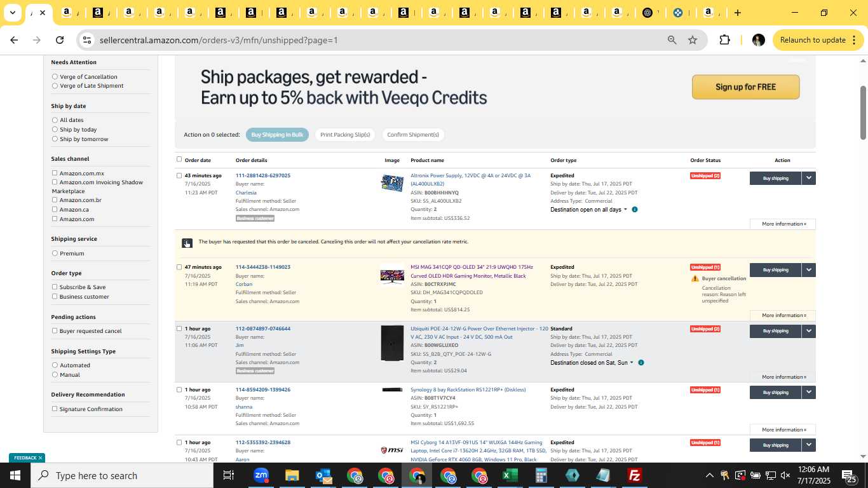View site information icon in address bar
This screenshot has width=868, height=488.
[87, 40]
